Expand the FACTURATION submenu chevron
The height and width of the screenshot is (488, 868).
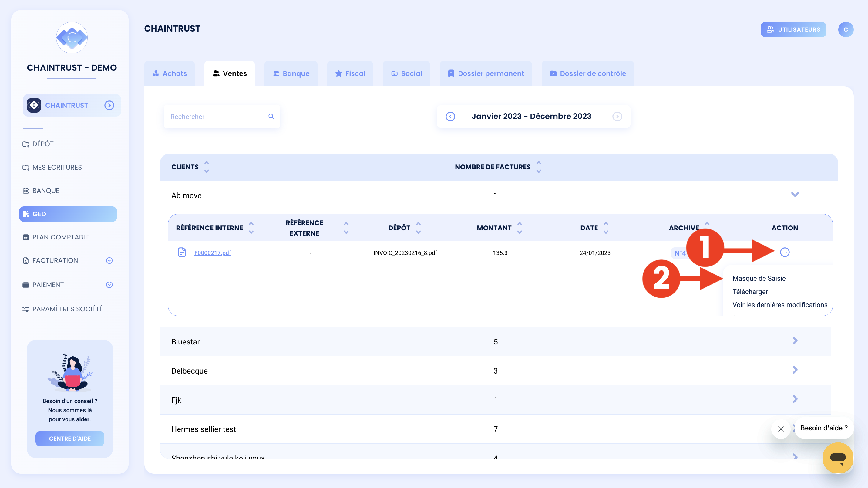(109, 260)
